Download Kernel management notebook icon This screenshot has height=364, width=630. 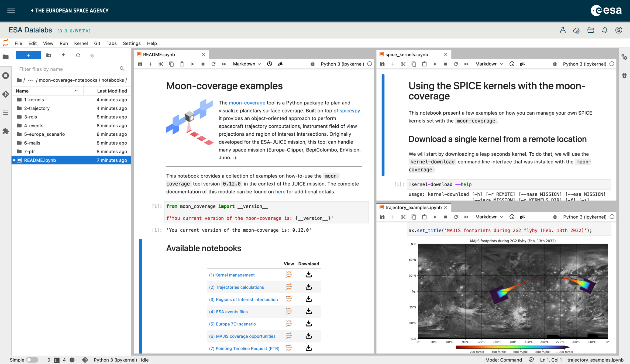[309, 275]
